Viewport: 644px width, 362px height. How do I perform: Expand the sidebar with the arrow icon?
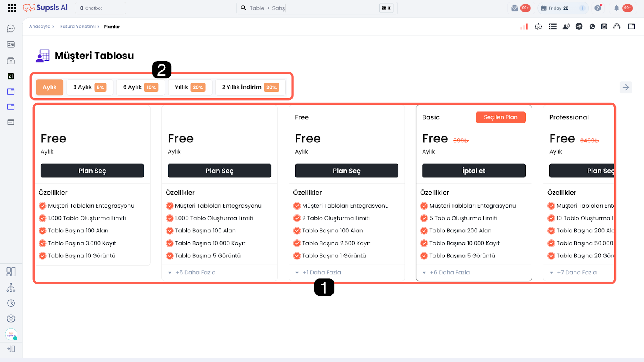click(x=11, y=349)
